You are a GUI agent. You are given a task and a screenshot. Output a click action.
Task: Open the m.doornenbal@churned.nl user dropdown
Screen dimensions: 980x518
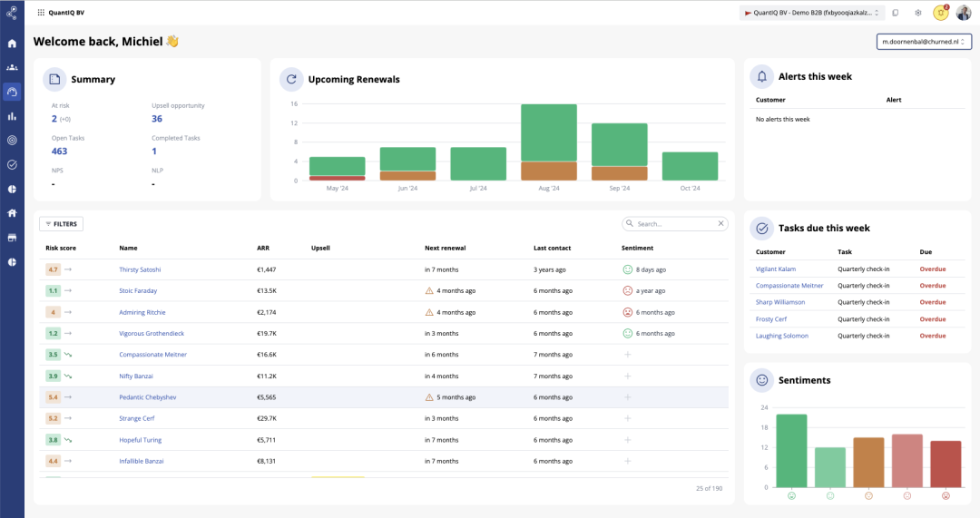point(923,42)
